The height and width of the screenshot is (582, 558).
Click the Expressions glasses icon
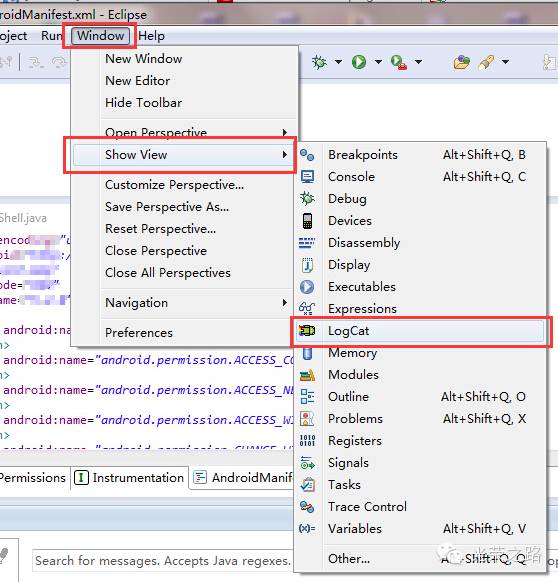[307, 309]
